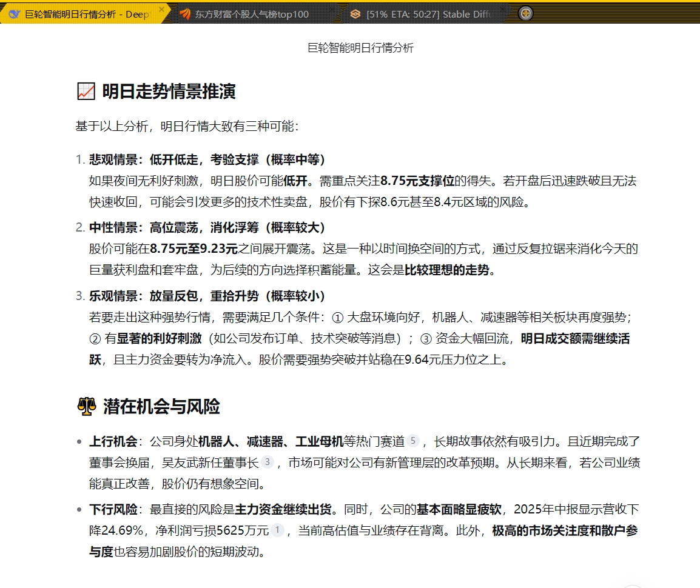Viewport: 700px width, 588px height.
Task: Click the bold text 主力资金继续出货
Action: click(283, 509)
